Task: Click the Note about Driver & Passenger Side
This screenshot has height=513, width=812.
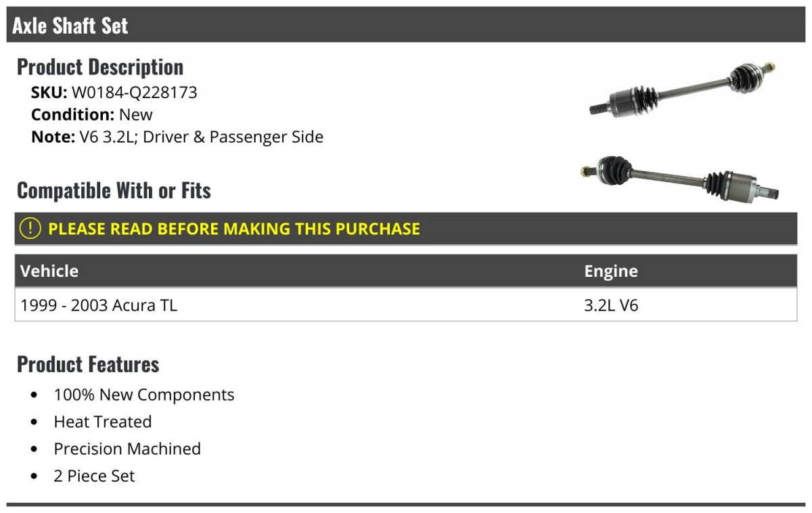Action: [x=177, y=137]
